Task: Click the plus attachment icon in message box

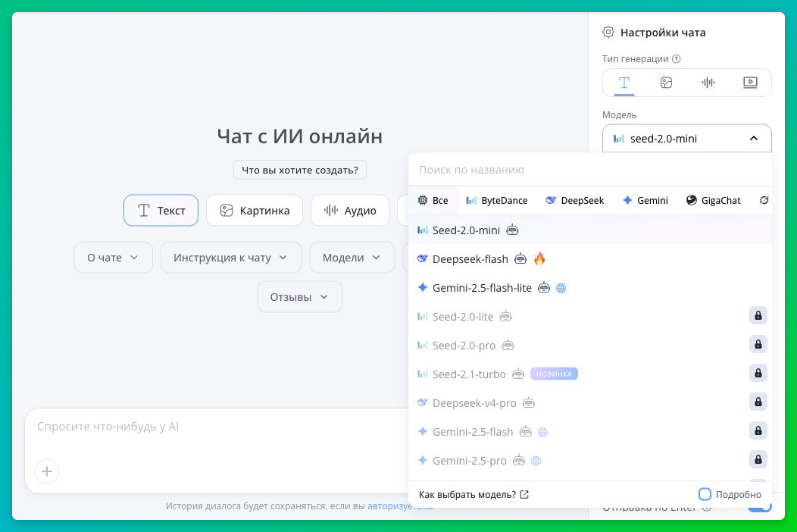Action: tap(47, 471)
